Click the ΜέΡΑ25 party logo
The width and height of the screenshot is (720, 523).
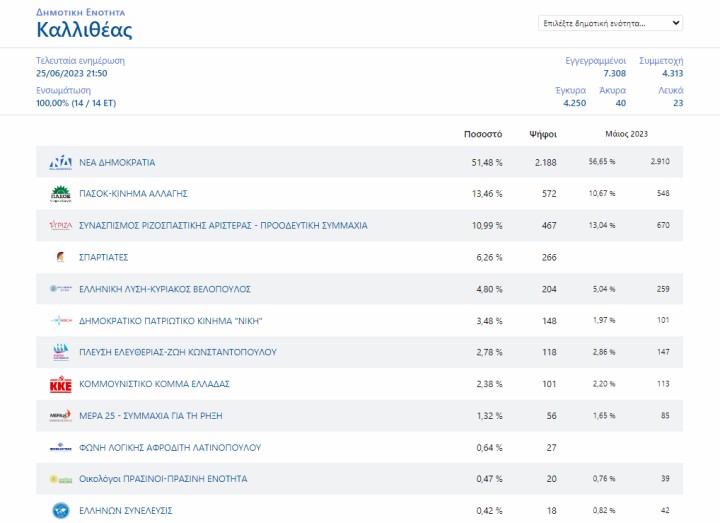(x=61, y=416)
